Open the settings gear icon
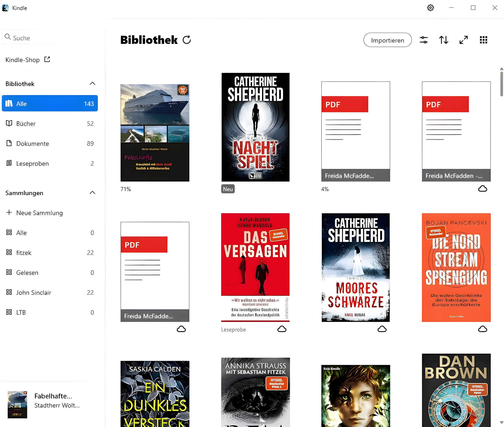Screen dimensions: 504x427 tap(430, 8)
